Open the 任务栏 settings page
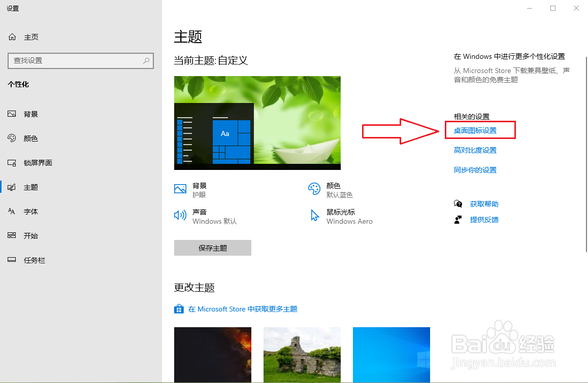 tap(81, 260)
